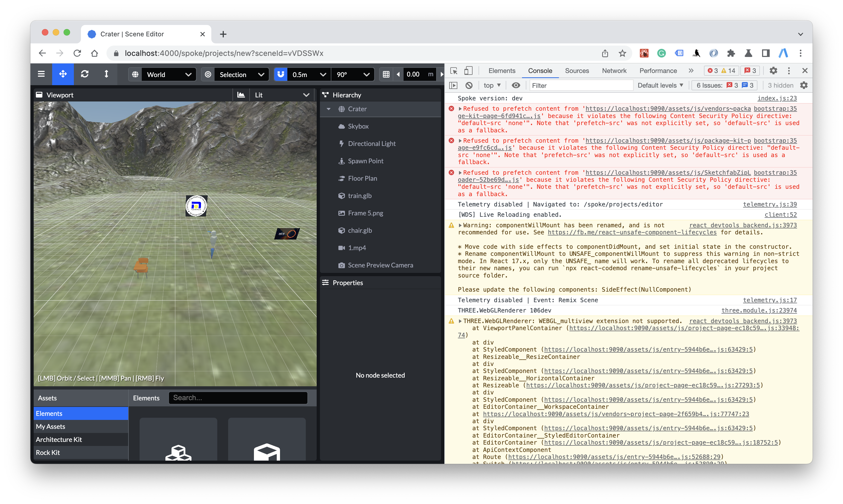Click the clear console errors button
This screenshot has height=504, width=843.
pos(470,85)
